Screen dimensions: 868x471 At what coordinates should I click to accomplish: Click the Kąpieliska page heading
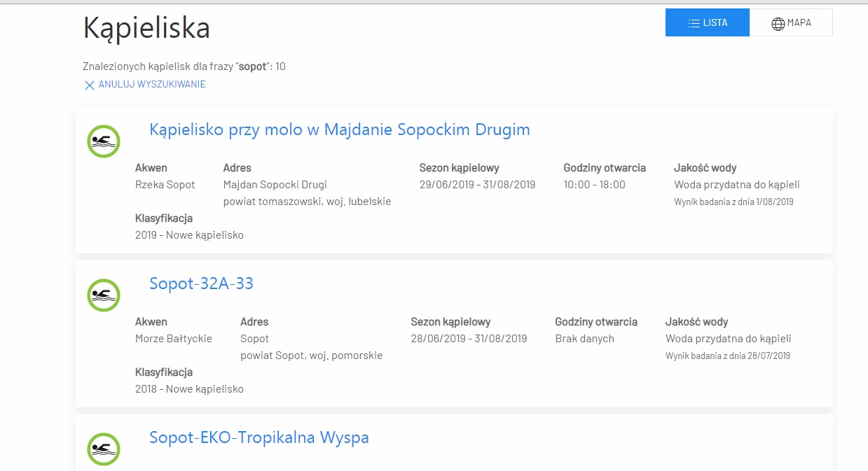coord(146,28)
